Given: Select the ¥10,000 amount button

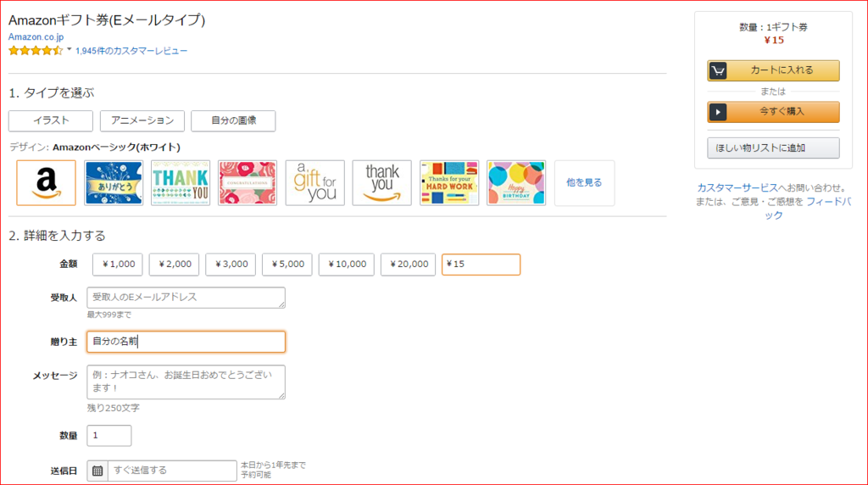Looking at the screenshot, I should tap(346, 264).
